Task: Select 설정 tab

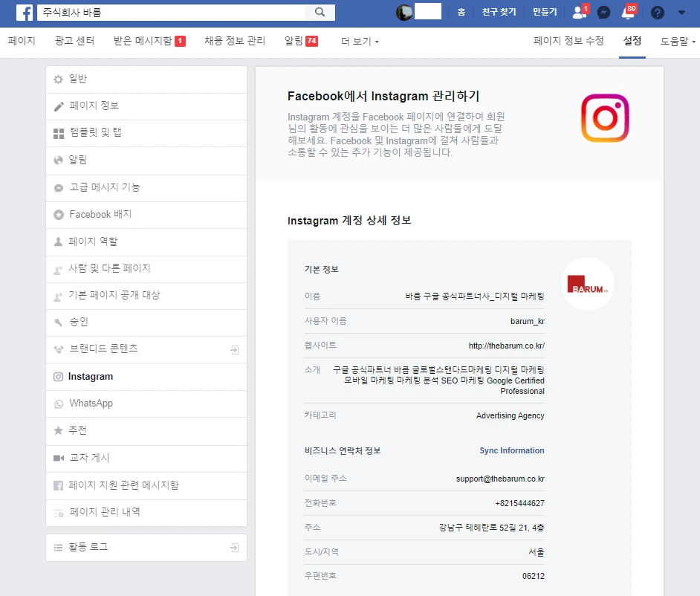Action: (632, 41)
